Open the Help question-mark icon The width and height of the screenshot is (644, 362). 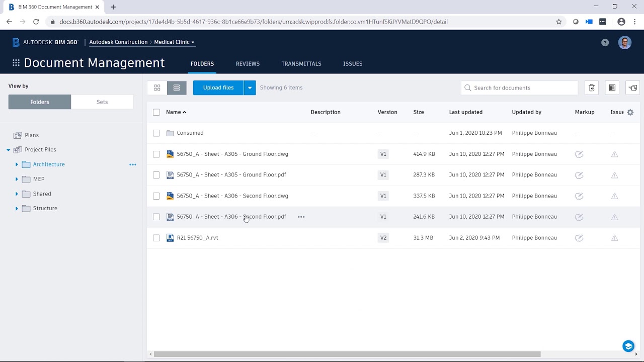coord(605,43)
